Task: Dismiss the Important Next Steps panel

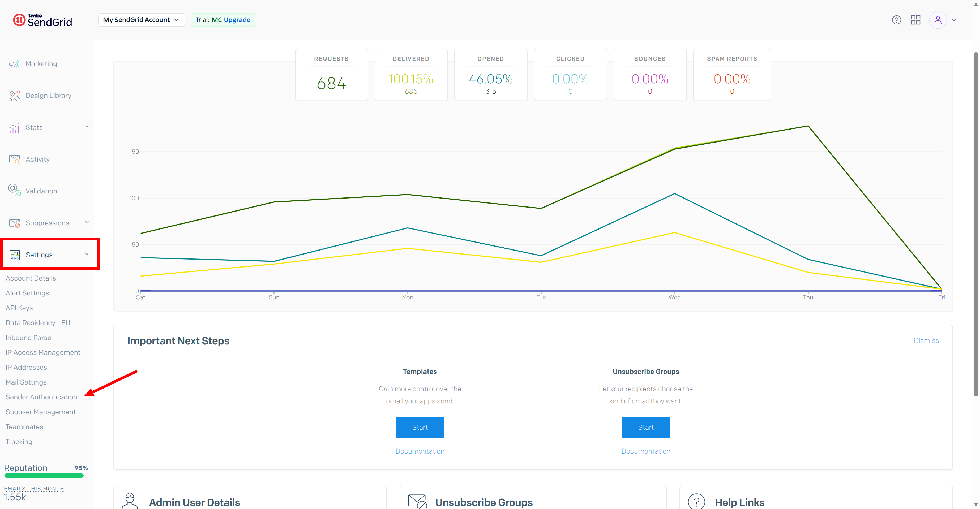Action: pos(926,340)
